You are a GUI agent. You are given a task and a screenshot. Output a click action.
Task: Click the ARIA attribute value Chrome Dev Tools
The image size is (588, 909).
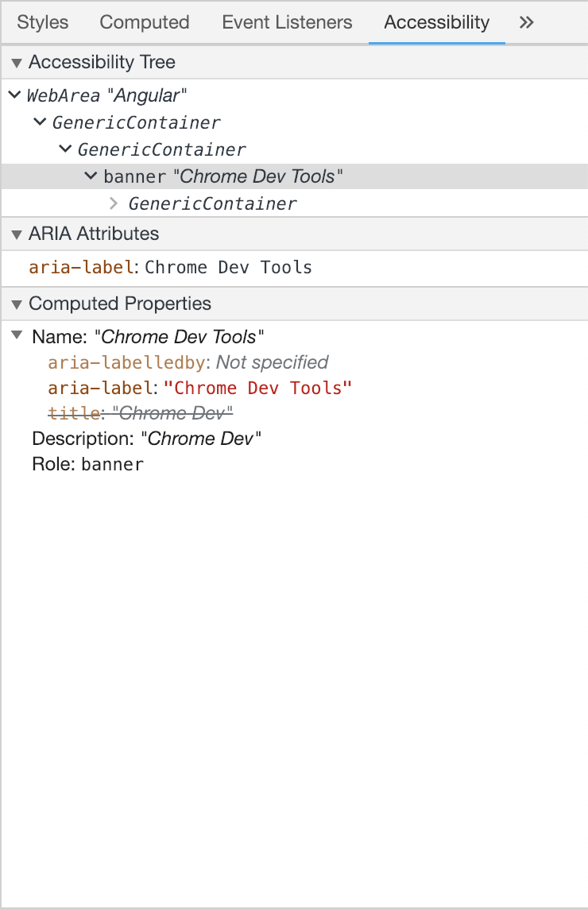pos(228,267)
